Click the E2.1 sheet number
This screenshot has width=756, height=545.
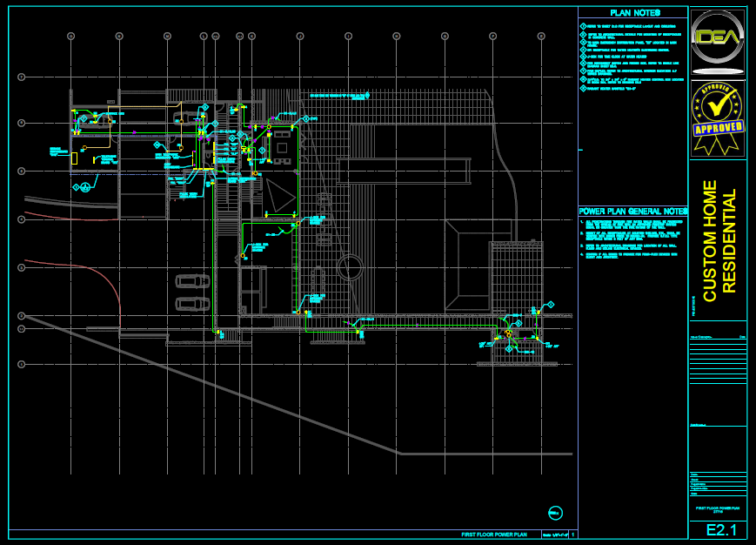coord(718,529)
